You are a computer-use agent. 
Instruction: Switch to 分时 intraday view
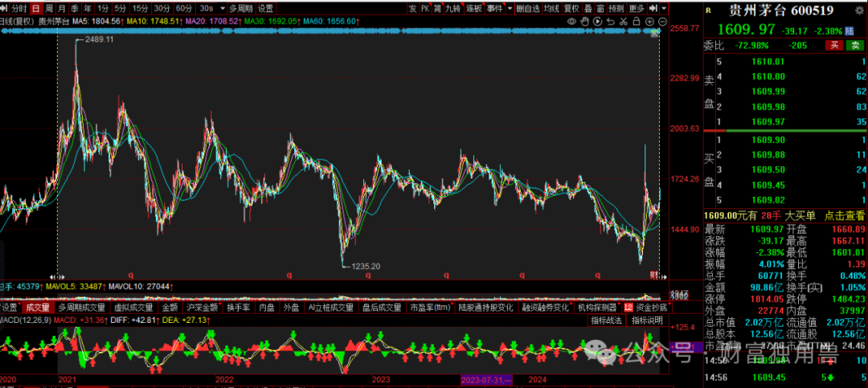(18, 8)
